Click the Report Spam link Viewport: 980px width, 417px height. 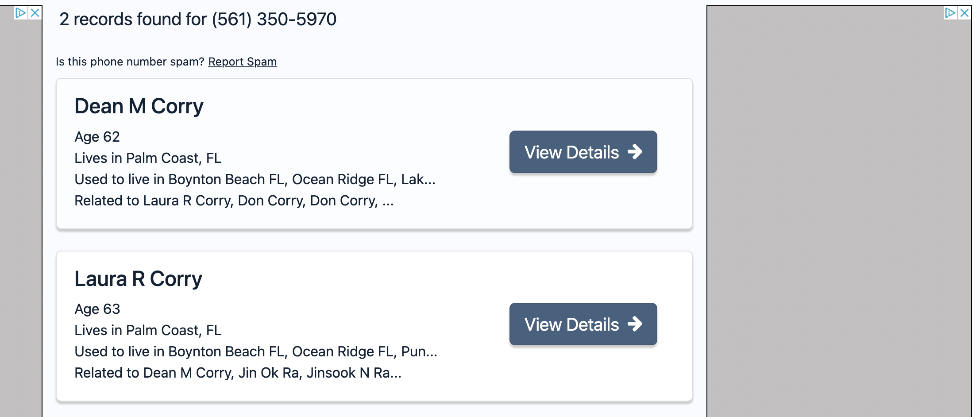(243, 62)
